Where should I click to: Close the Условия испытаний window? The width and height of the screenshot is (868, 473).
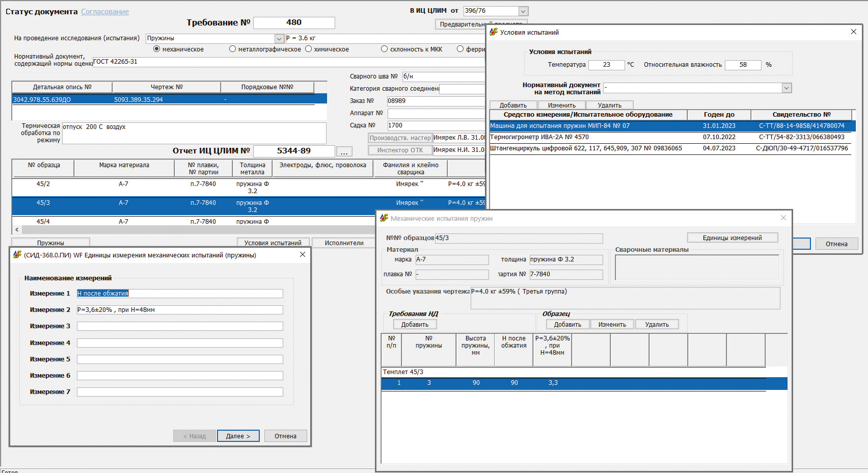click(x=854, y=32)
